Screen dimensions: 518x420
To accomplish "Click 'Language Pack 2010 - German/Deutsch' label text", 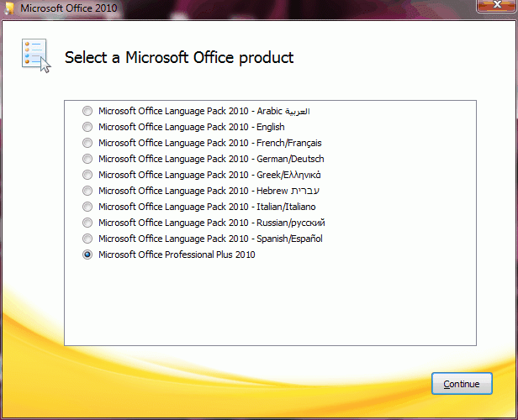I will pos(211,159).
